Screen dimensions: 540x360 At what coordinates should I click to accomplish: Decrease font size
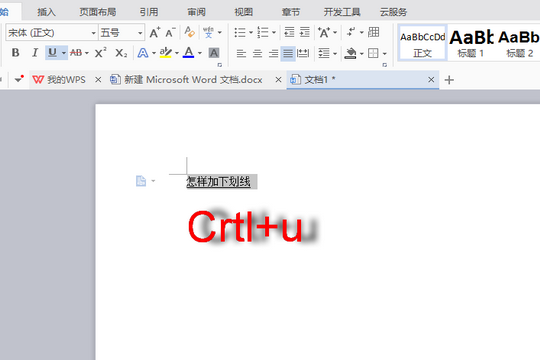pyautogui.click(x=170, y=33)
